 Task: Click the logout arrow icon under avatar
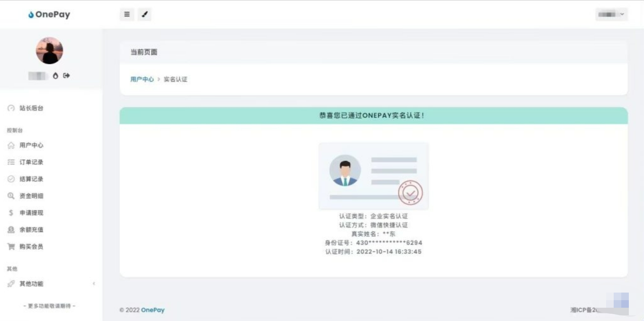[66, 76]
